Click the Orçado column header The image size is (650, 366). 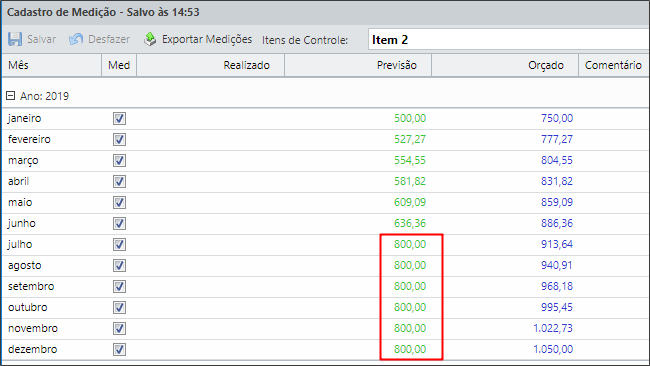505,65
